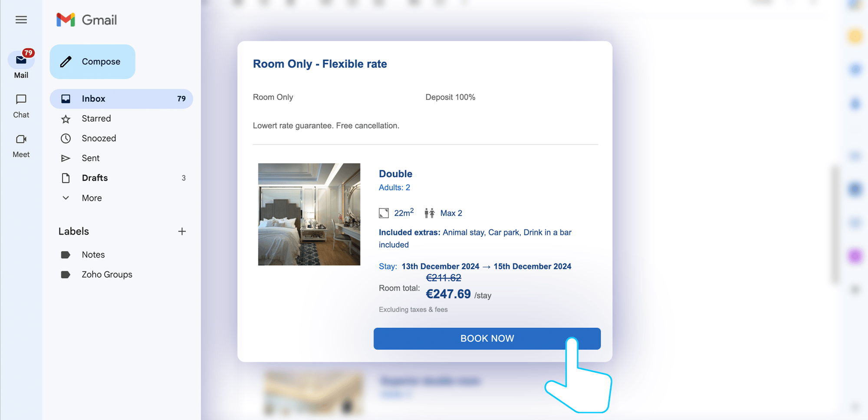This screenshot has width=868, height=420.
Task: Open the Chat icon in sidebar
Action: pos(21,99)
